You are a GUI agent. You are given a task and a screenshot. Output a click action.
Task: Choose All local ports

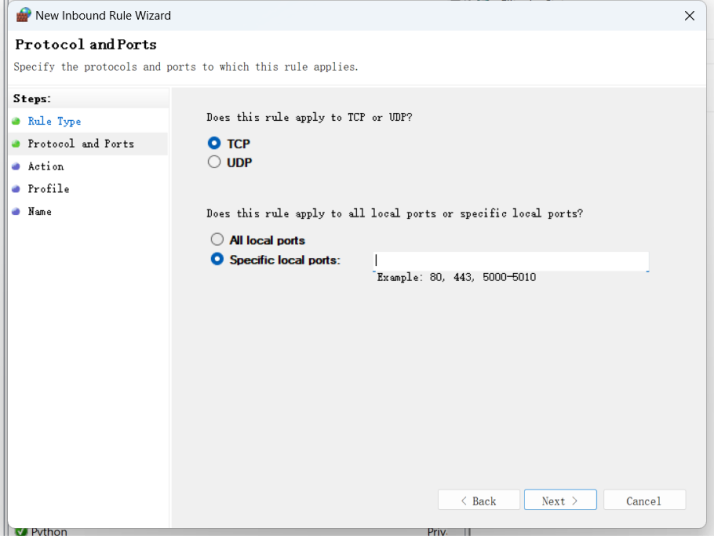pyautogui.click(x=217, y=240)
